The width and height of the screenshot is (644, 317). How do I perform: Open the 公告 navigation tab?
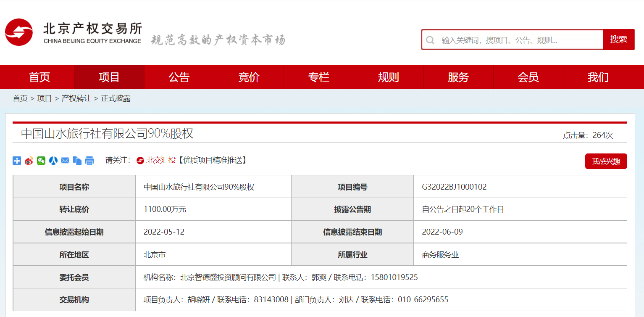pos(179,77)
